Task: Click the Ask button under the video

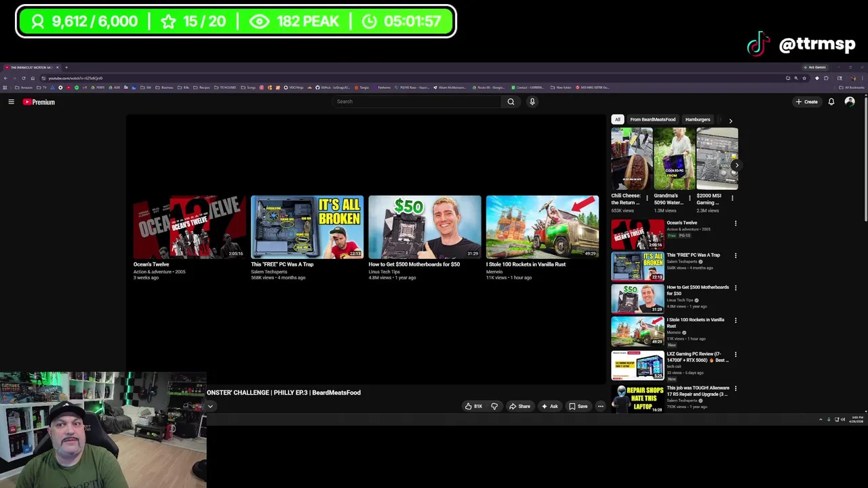Action: tap(550, 406)
